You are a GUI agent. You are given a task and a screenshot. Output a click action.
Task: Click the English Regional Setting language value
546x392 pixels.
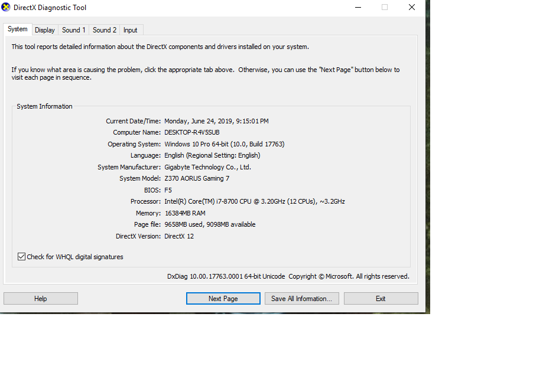click(x=212, y=155)
